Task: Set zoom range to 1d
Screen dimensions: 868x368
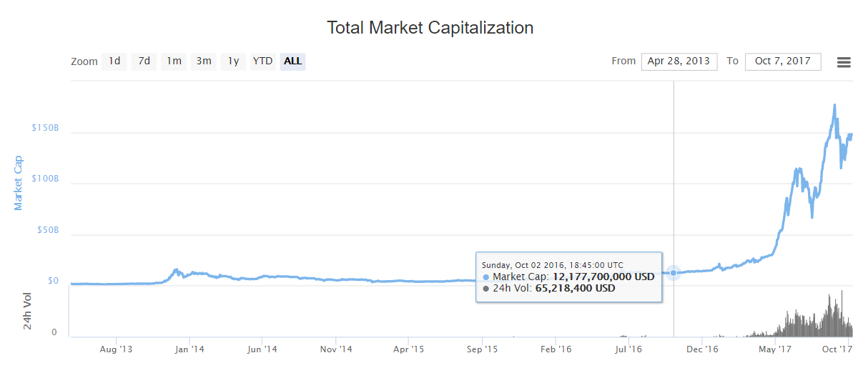Action: (114, 61)
